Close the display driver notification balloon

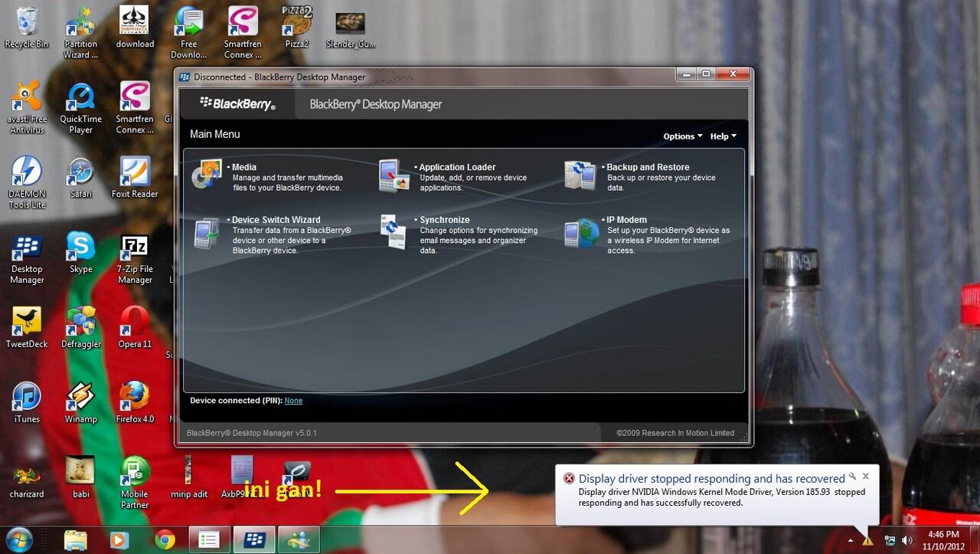pyautogui.click(x=866, y=477)
